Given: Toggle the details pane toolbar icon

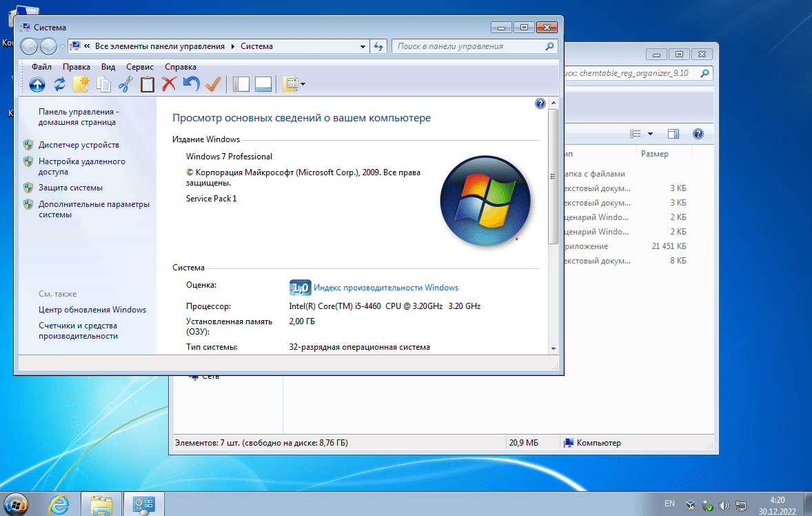Looking at the screenshot, I should click(x=263, y=84).
